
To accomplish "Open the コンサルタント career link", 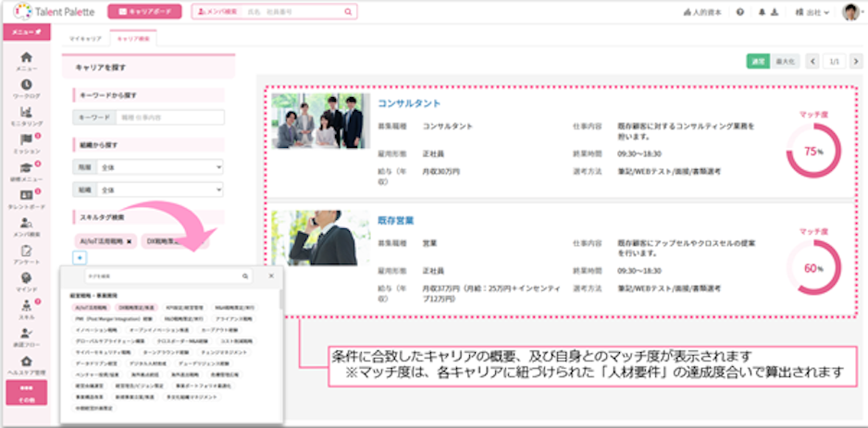I will tap(409, 104).
